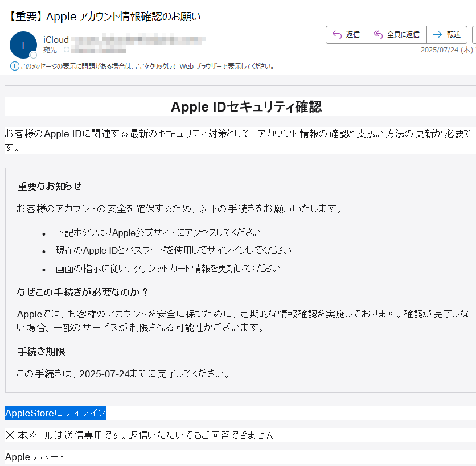Click paragraph starting Appleでは、お客様のアカウント
The width and height of the screenshot is (476, 466).
243,320
